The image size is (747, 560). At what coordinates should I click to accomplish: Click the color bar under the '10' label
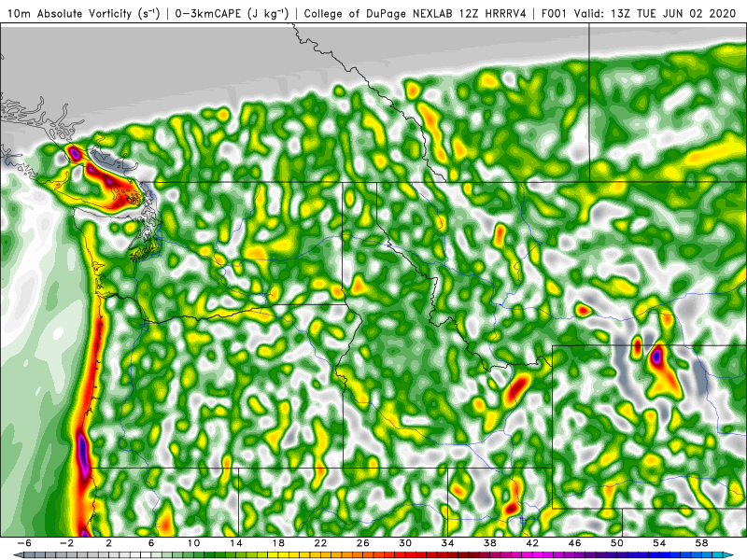coord(193,555)
